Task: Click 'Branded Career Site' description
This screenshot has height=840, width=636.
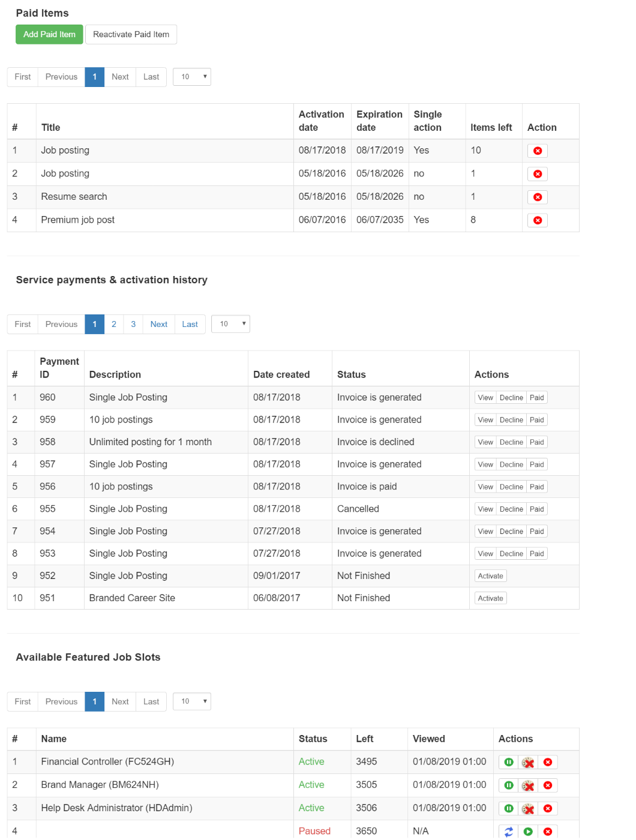Action: click(x=132, y=598)
